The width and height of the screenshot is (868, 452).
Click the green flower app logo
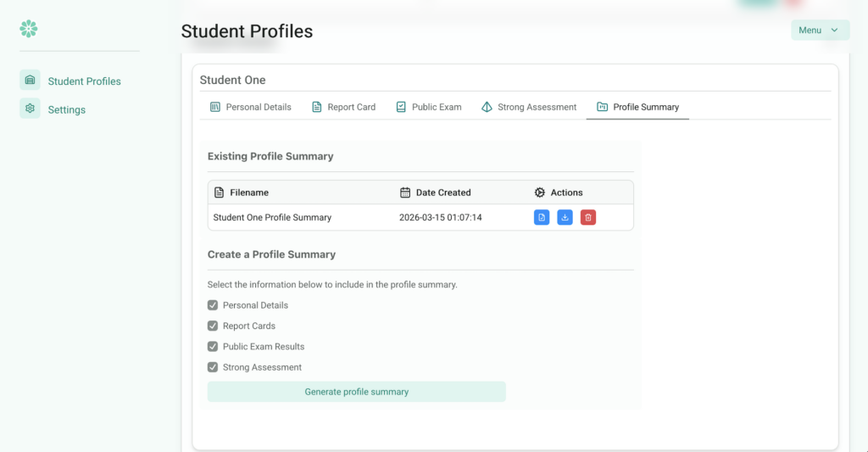click(x=28, y=29)
